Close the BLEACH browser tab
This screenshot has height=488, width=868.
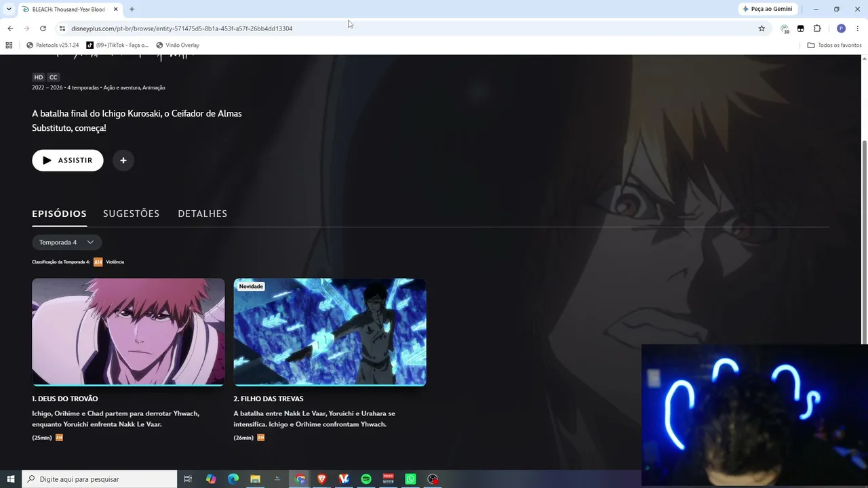click(115, 9)
